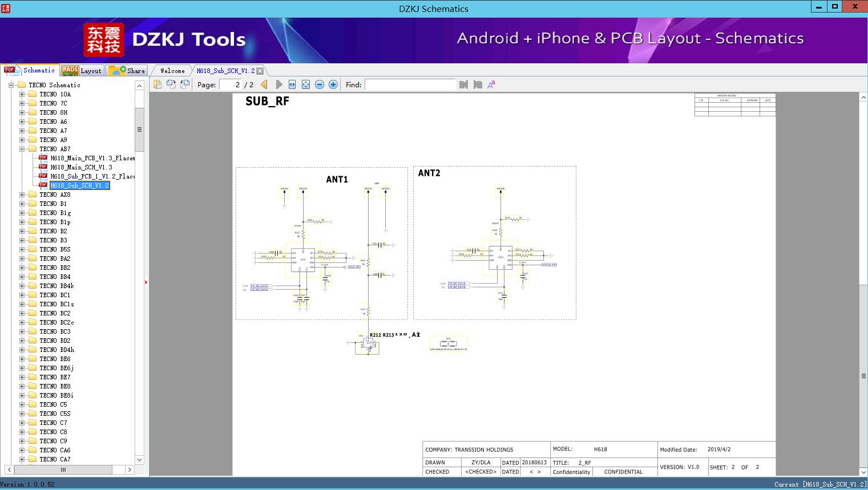Select the H618_Sub_SCH_V1.2 document tab
Viewport: 868px width, 490px height.
pos(225,71)
